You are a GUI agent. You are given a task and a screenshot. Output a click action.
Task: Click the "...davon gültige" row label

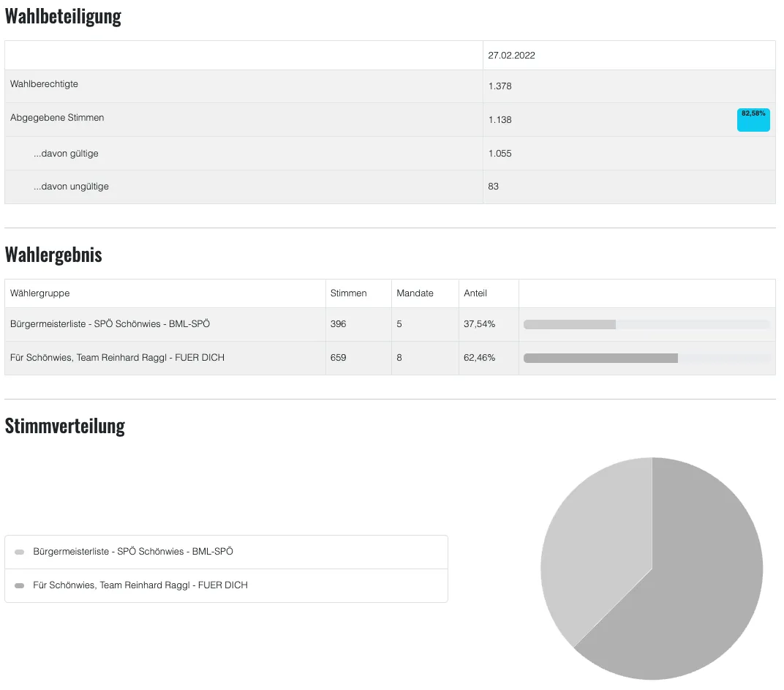(x=66, y=154)
